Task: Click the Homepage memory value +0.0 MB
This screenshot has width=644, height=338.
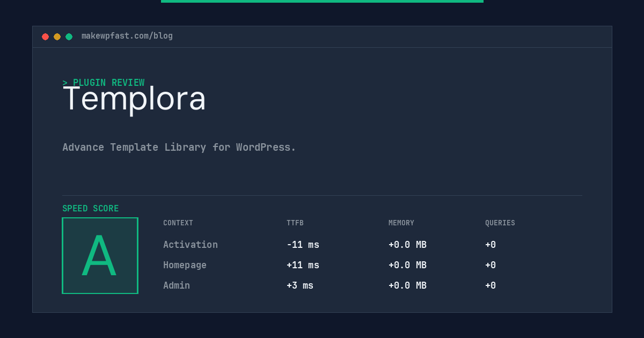Action: click(x=407, y=265)
